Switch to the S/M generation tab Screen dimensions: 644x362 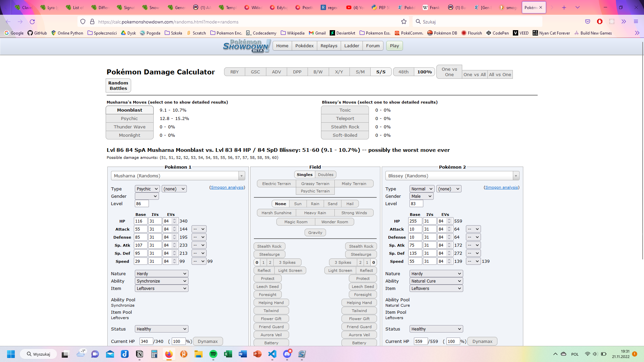pos(360,72)
